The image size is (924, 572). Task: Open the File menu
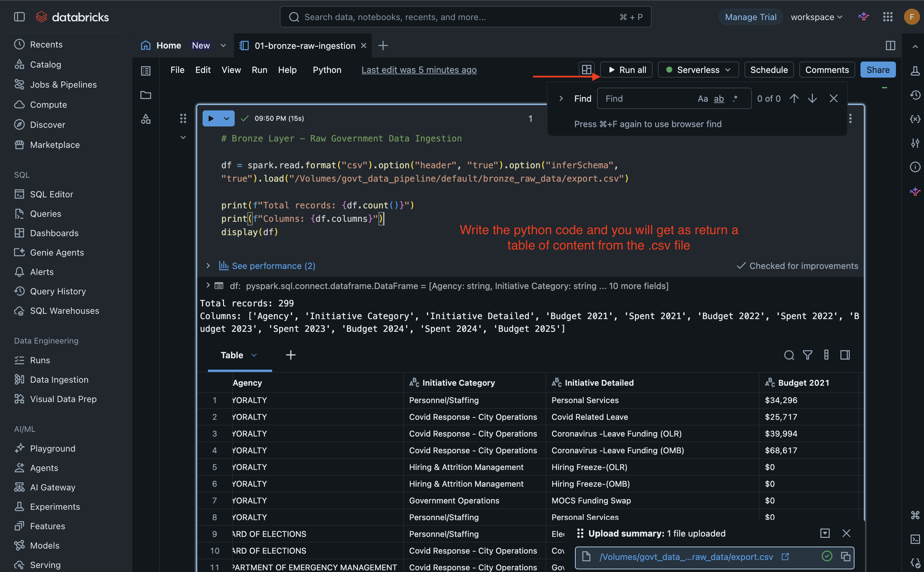[177, 70]
